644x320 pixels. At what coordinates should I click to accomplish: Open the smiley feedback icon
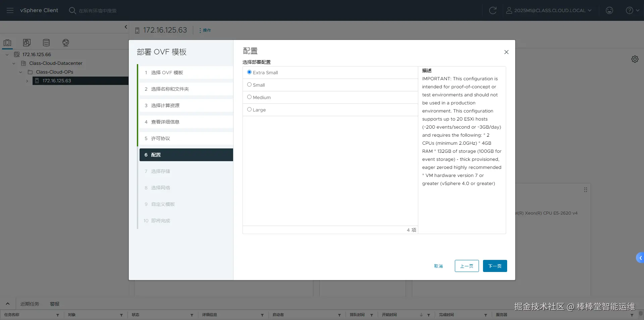coord(609,10)
